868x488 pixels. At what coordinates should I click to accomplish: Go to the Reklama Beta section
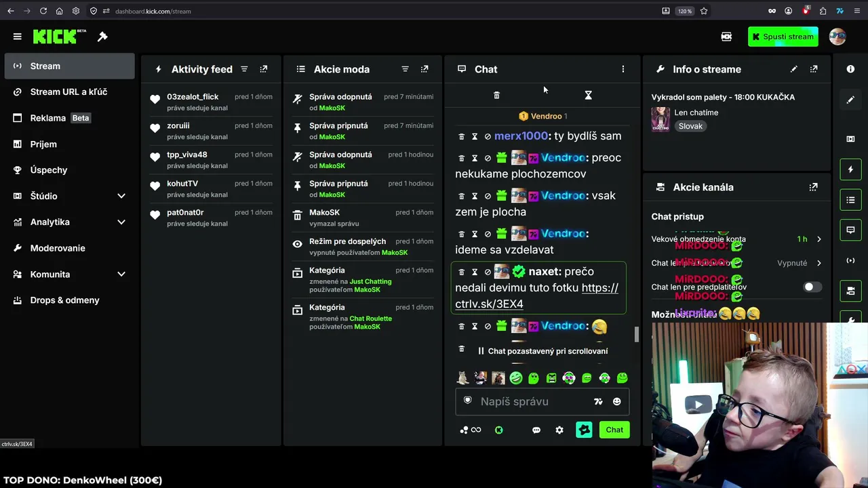[x=70, y=118]
